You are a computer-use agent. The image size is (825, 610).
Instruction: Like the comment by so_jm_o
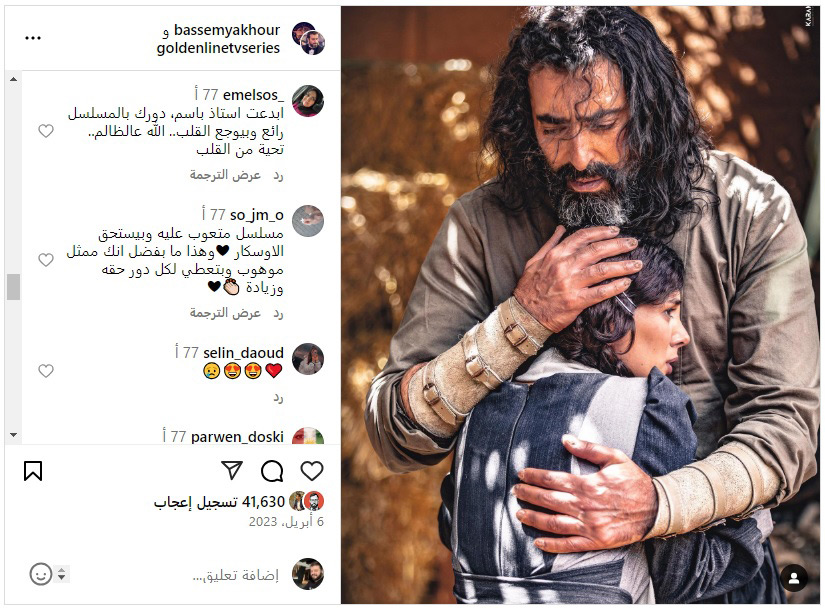[46, 259]
